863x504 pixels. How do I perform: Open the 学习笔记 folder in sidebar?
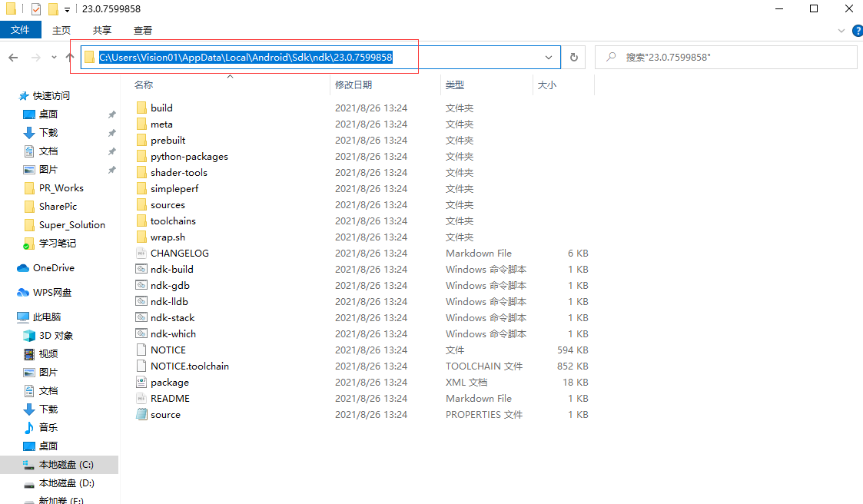(x=57, y=244)
